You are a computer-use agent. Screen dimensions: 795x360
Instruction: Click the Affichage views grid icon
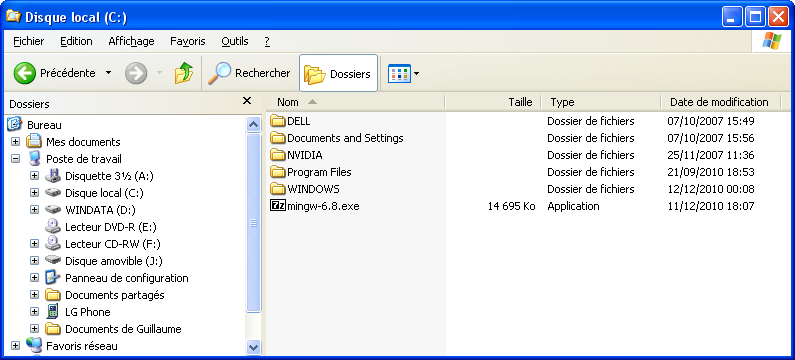[399, 74]
